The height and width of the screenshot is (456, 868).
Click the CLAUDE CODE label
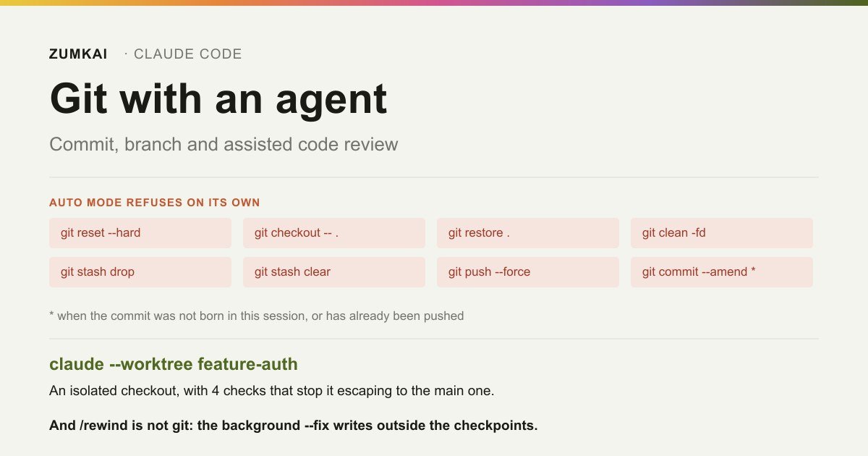pos(188,54)
